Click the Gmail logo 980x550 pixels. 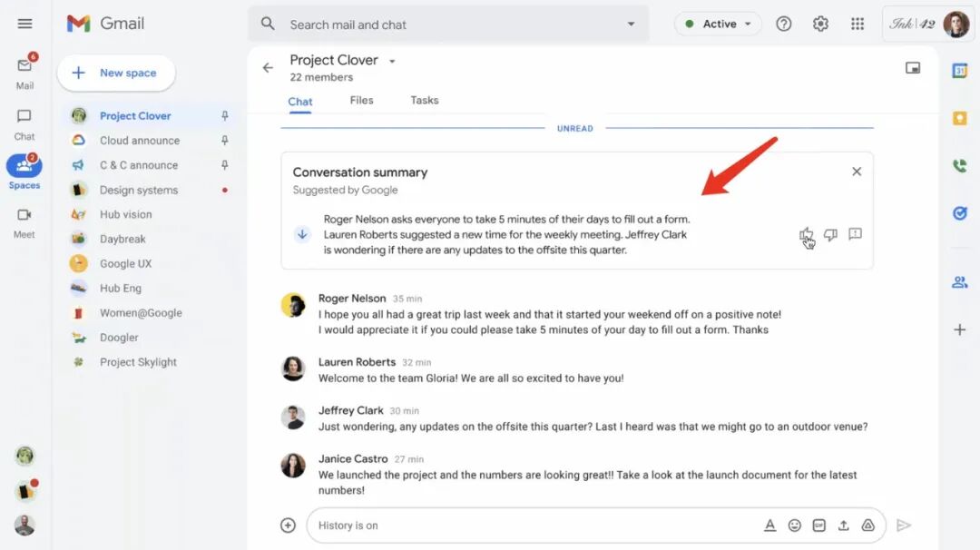click(105, 24)
